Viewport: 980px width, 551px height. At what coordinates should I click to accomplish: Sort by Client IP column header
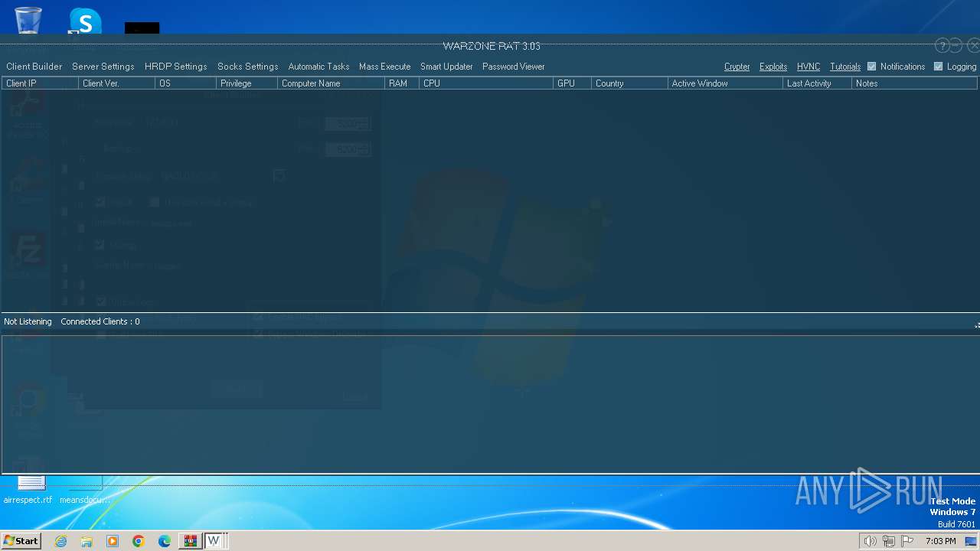click(40, 83)
